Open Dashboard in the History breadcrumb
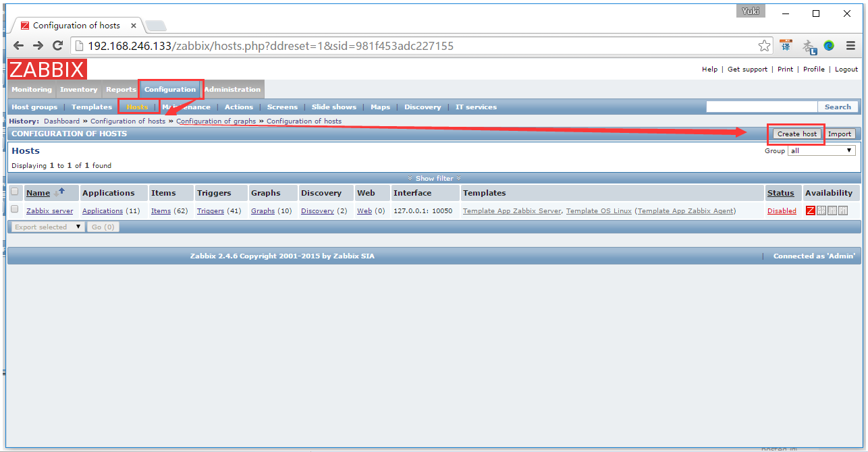Screen dimensions: 868x452 (62, 121)
